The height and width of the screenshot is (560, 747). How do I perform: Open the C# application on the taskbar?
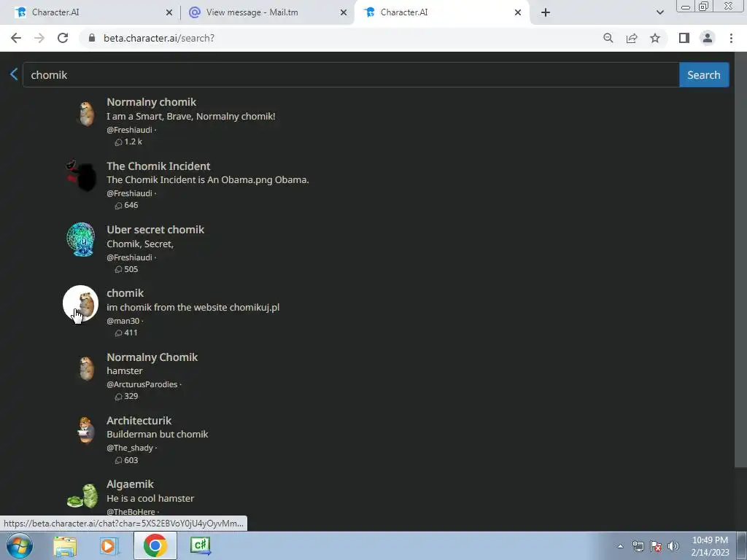201,545
